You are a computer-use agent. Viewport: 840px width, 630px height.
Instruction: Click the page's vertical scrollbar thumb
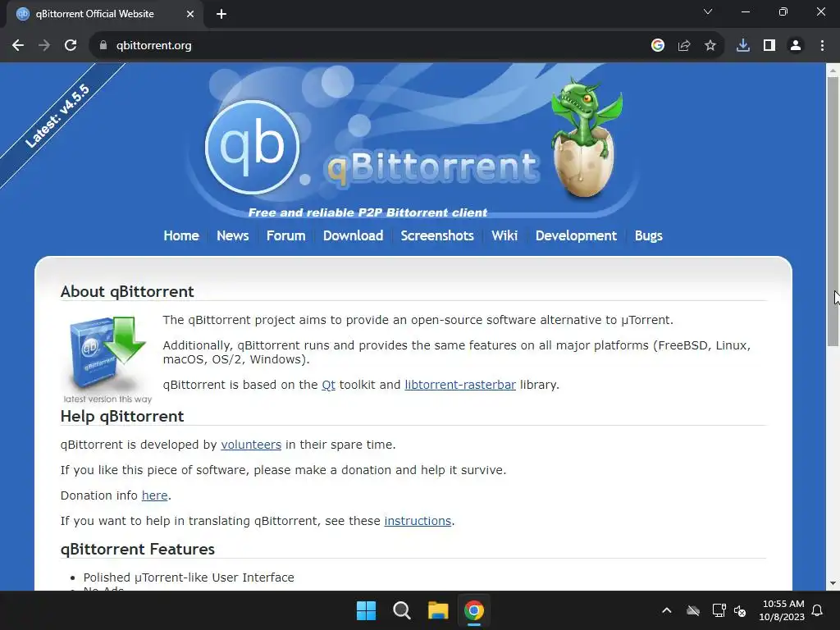coord(833,212)
